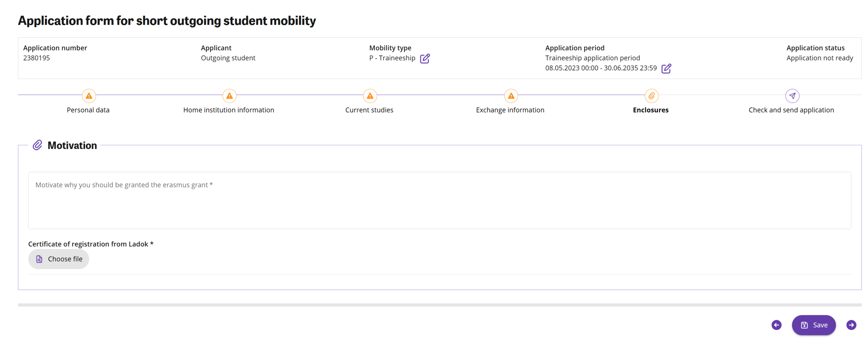The image size is (868, 346).
Task: Go to previous page with left arrow
Action: tap(776, 325)
